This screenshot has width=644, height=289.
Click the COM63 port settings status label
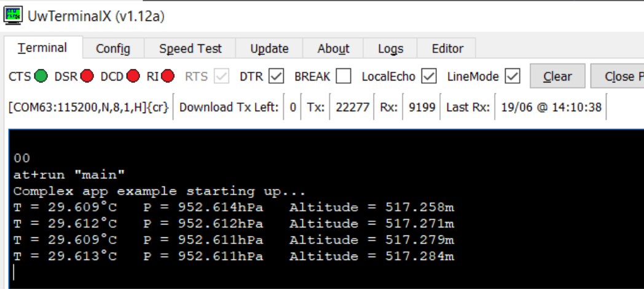click(89, 107)
